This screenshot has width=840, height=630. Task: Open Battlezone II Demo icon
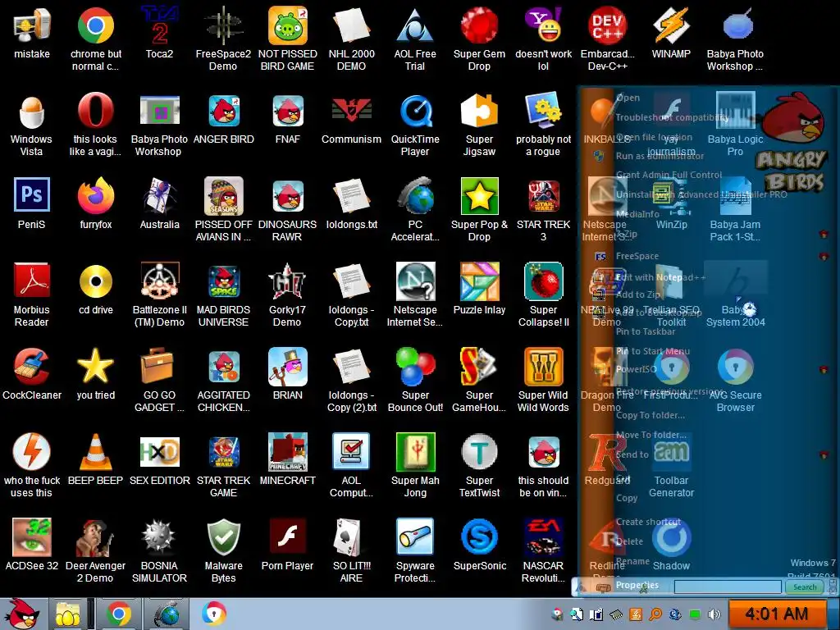coord(159,281)
